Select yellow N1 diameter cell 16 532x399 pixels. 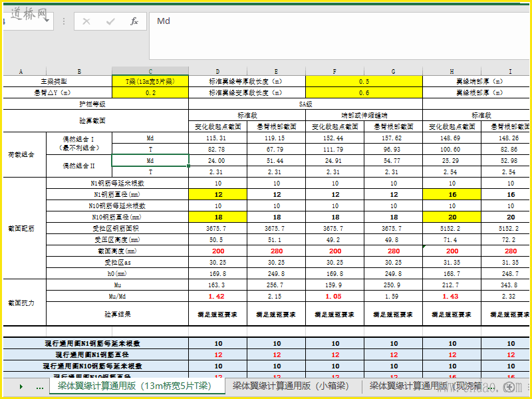click(452, 194)
